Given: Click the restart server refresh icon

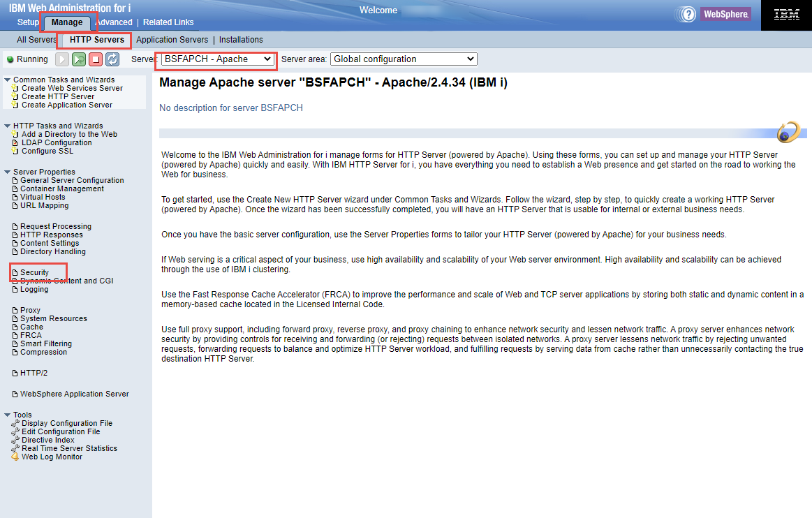Looking at the screenshot, I should pyautogui.click(x=112, y=59).
